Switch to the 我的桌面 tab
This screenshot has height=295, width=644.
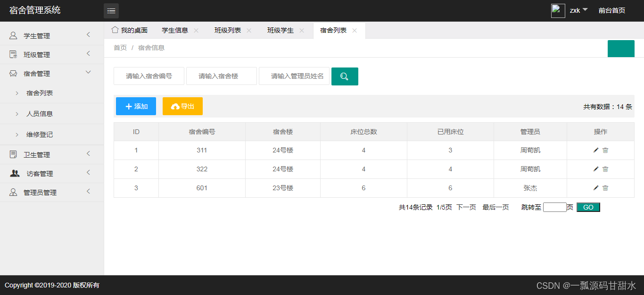[130, 30]
